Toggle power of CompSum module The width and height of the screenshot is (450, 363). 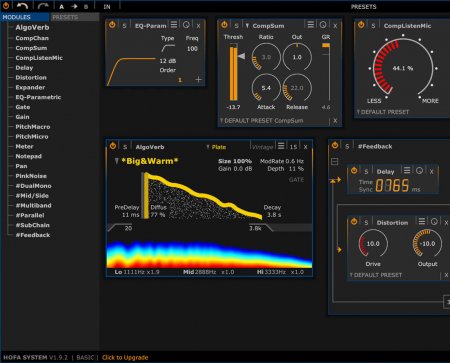pyautogui.click(x=224, y=25)
